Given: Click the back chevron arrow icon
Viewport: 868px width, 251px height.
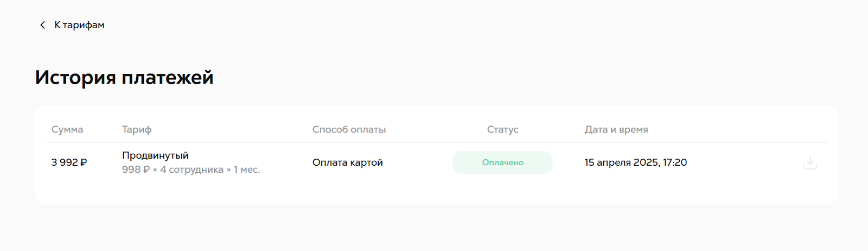Looking at the screenshot, I should pos(42,25).
